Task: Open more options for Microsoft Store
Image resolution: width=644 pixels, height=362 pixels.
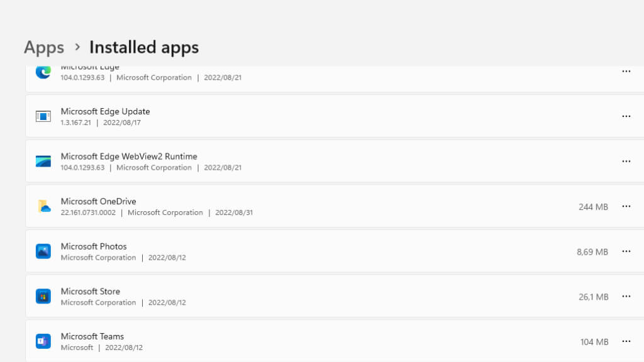Action: tap(626, 297)
